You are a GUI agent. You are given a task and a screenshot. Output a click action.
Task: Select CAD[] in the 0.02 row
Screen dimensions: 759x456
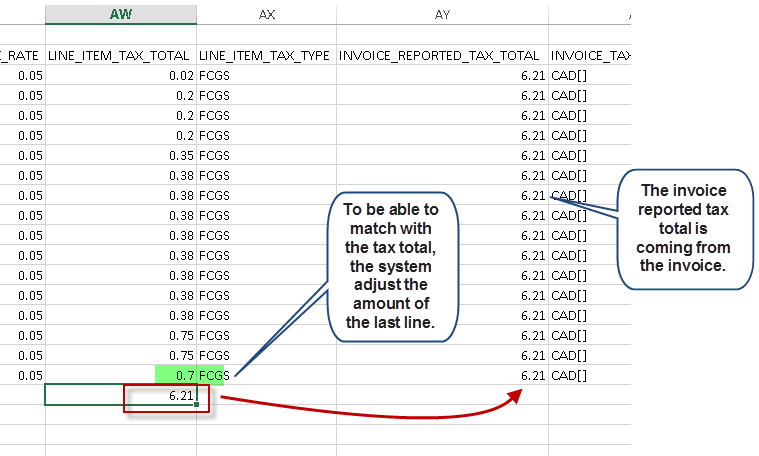(x=590, y=76)
